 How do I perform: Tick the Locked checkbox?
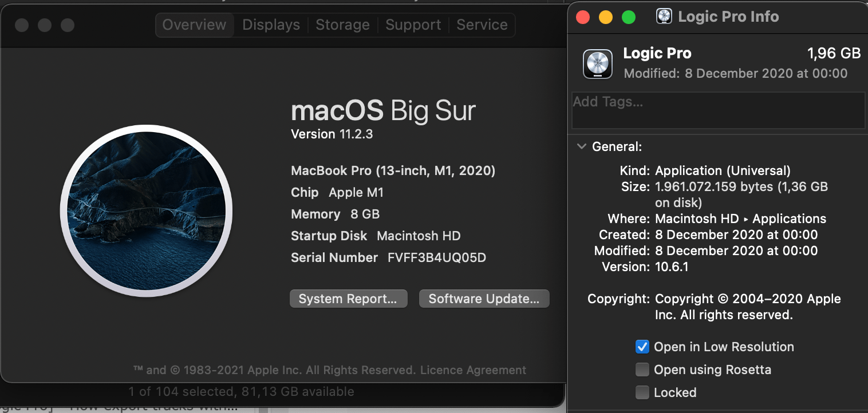[642, 392]
